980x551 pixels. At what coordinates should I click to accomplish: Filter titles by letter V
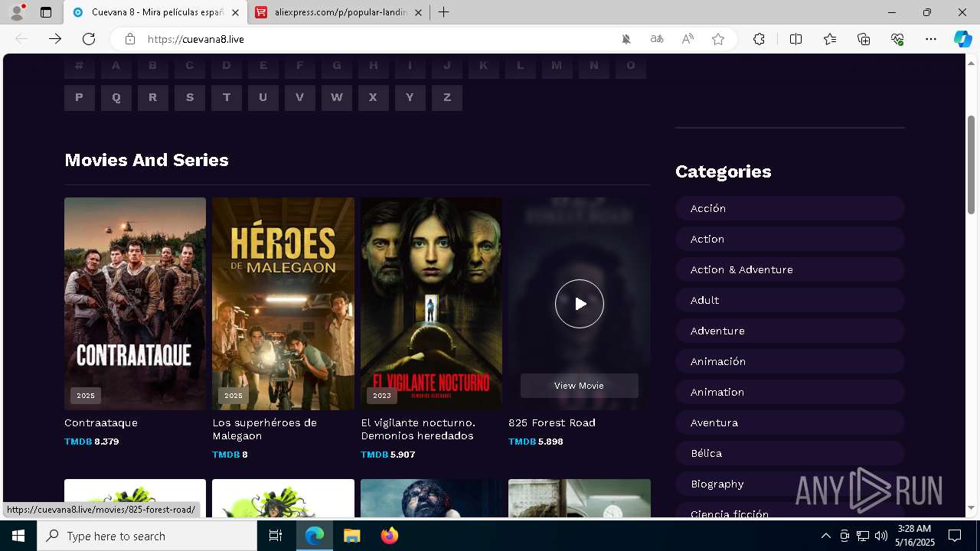coord(300,97)
